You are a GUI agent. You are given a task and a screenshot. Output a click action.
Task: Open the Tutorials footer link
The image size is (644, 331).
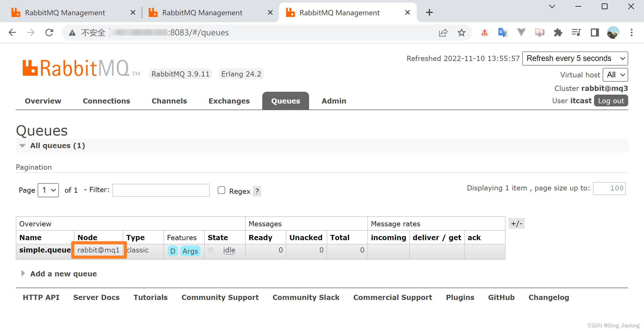[151, 297]
